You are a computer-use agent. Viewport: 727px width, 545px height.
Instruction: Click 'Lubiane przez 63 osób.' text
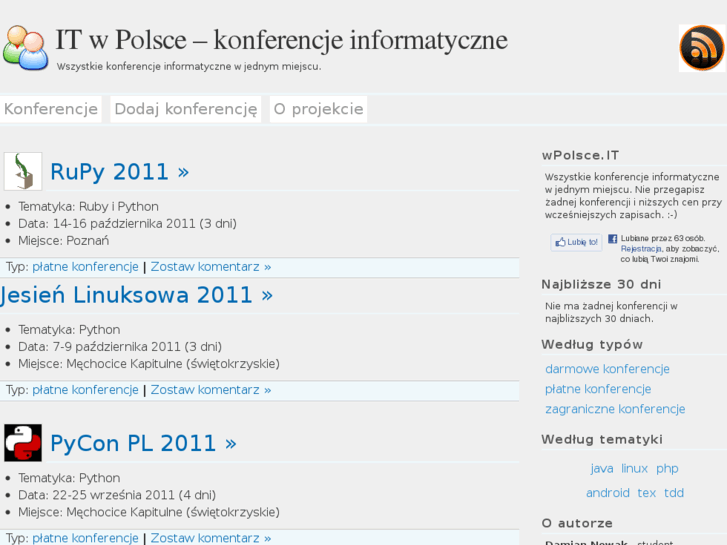tap(663, 238)
